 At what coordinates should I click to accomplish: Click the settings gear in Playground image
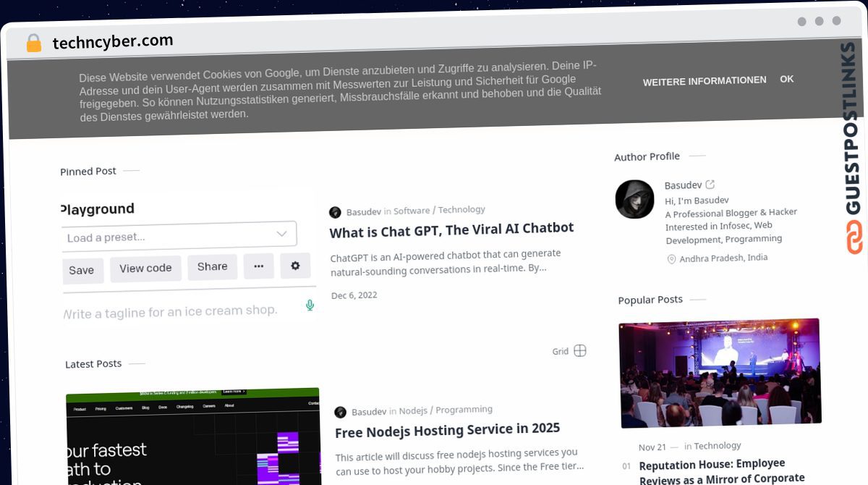pyautogui.click(x=295, y=266)
